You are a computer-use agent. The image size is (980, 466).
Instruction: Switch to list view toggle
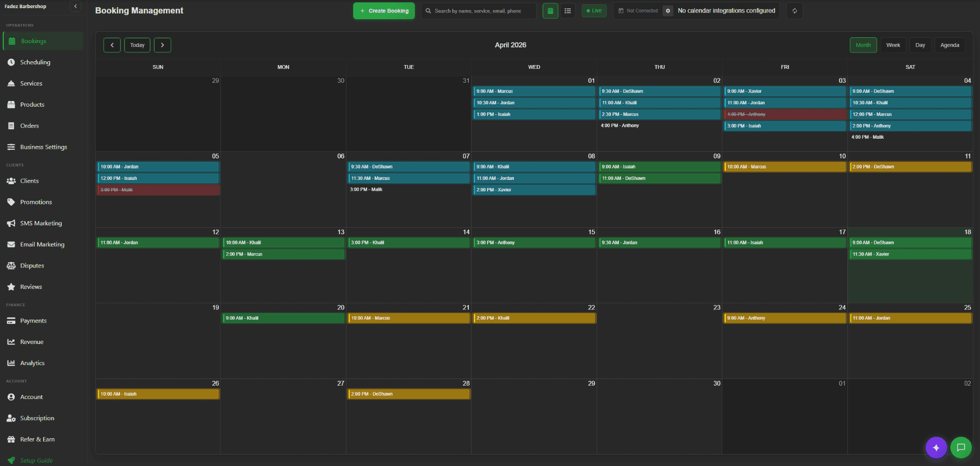pyautogui.click(x=568, y=11)
